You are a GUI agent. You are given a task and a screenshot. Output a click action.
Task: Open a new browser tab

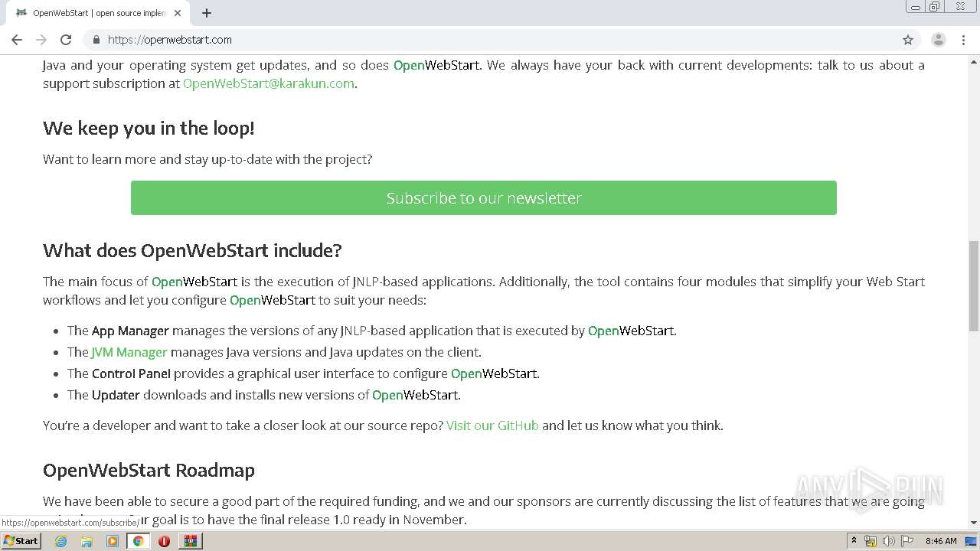(207, 13)
